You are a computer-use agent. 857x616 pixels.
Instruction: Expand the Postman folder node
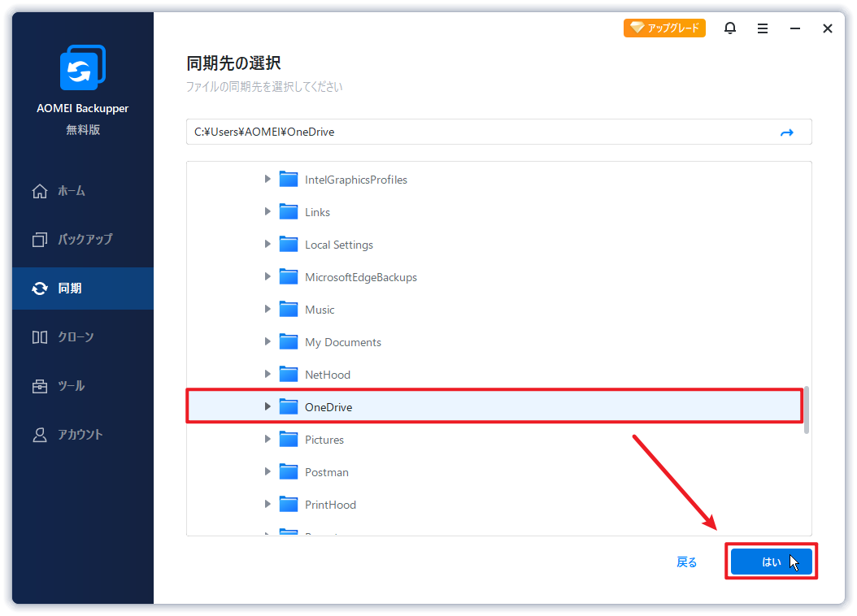click(268, 471)
